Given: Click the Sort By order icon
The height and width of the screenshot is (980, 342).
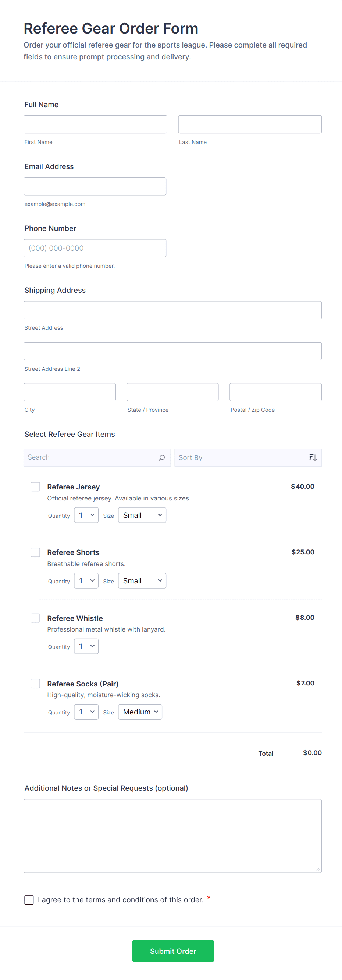Looking at the screenshot, I should pos(313,457).
